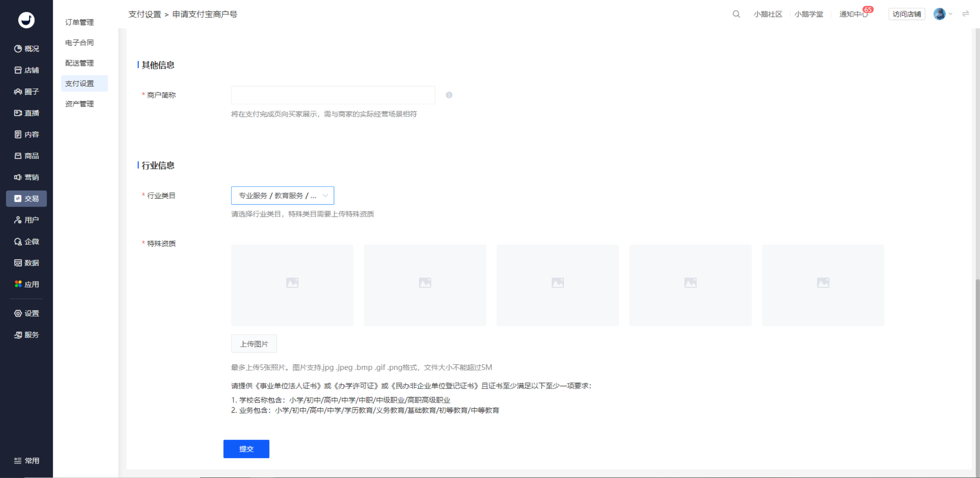This screenshot has height=478, width=980.
Task: Open 直播 livestream section
Action: [x=26, y=113]
